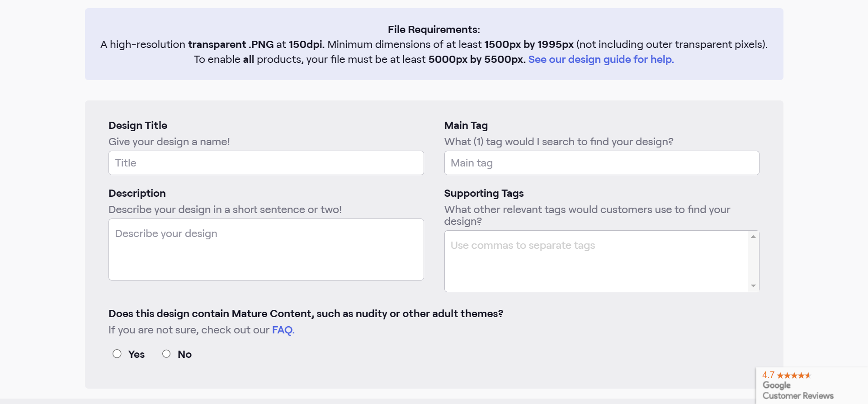Click the "Description" field label
868x404 pixels.
click(137, 193)
